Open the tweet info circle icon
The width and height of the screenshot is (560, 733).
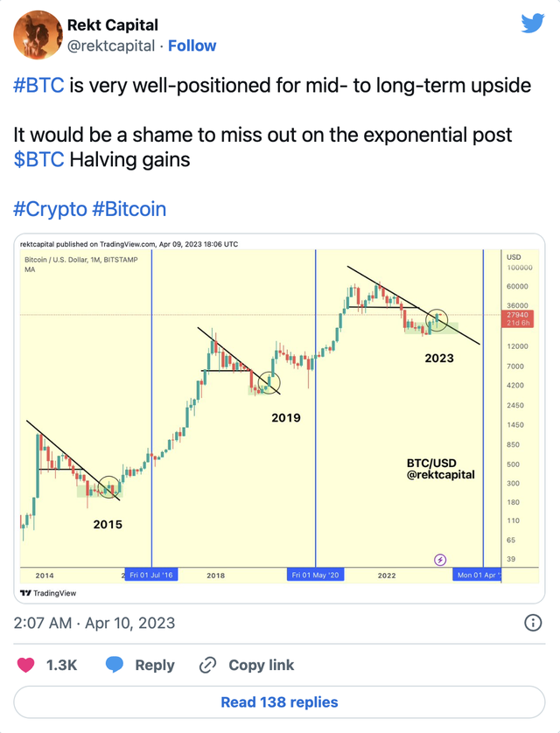531,623
